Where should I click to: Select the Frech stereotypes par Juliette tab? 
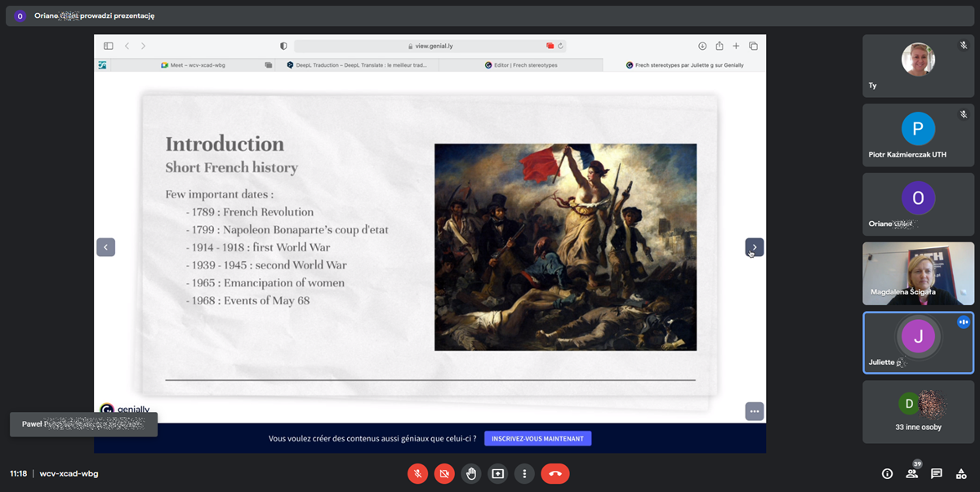(684, 65)
